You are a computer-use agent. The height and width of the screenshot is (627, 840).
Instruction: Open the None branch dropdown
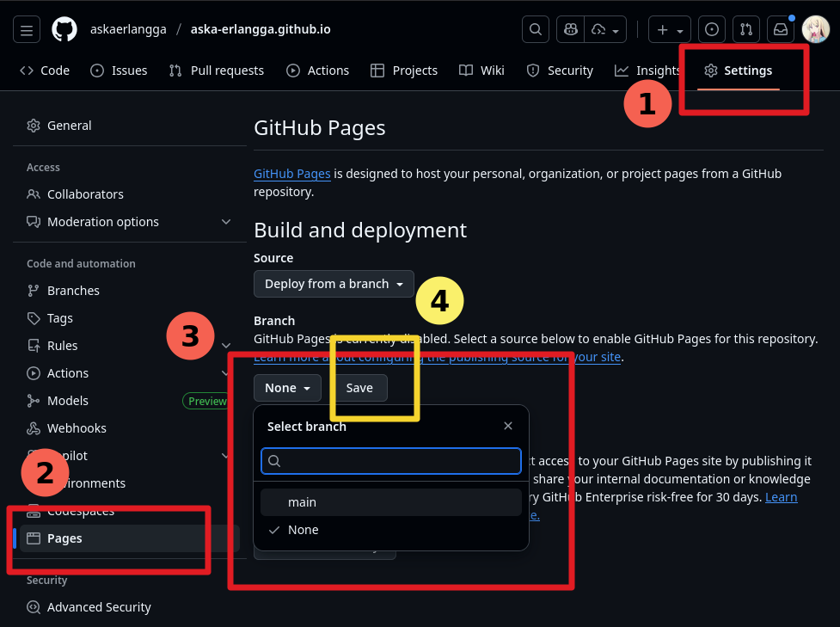(x=287, y=387)
